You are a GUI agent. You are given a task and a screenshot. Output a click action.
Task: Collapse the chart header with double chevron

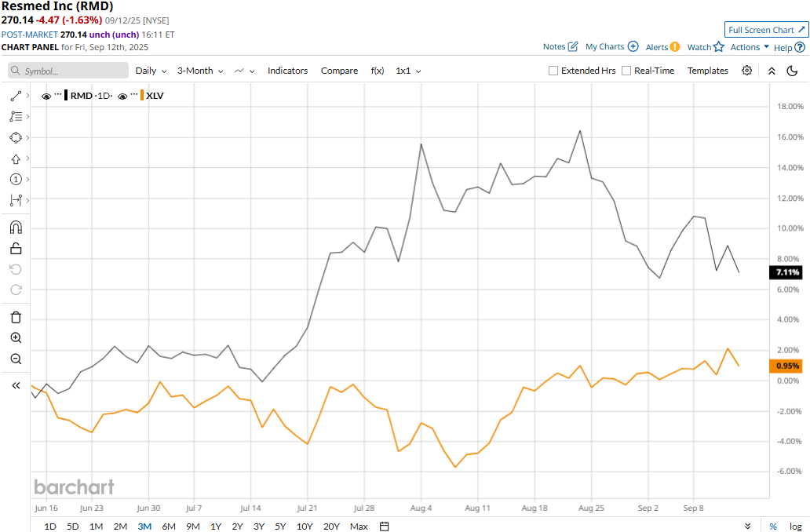click(x=772, y=71)
